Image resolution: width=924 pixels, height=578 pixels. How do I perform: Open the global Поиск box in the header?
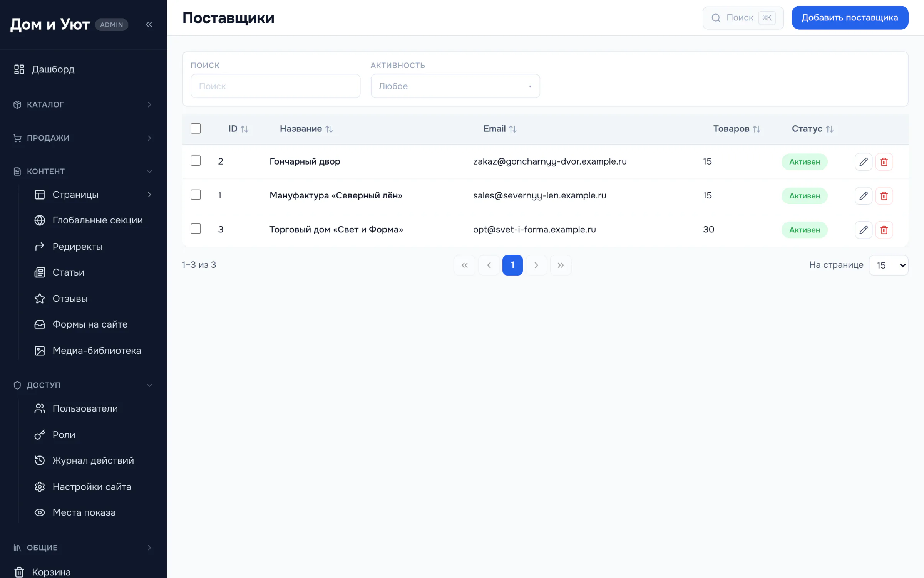743,18
